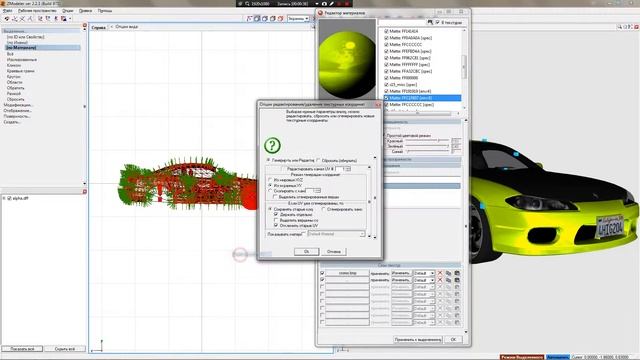640x360 pixels.
Task: Toggle visibility checkbox of alpha.dff
Action: 9,198
